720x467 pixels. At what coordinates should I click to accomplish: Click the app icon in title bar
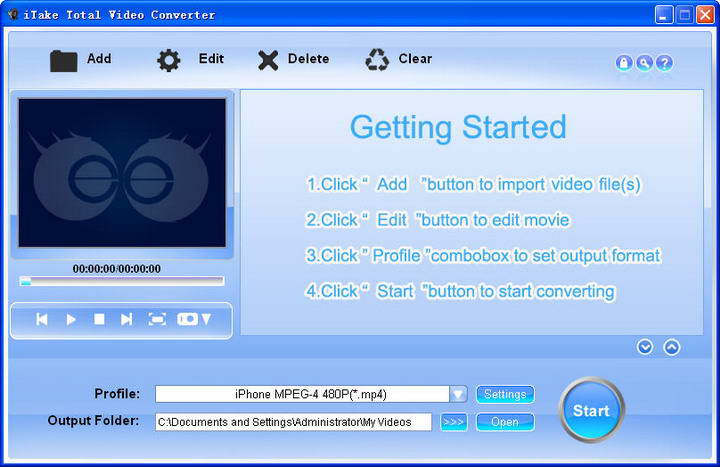tap(13, 14)
